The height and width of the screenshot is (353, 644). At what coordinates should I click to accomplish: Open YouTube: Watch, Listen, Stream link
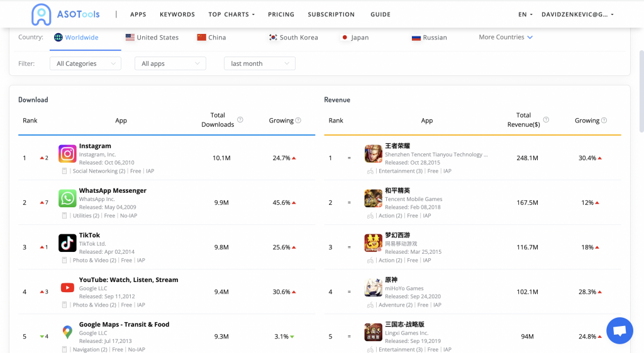point(128,280)
